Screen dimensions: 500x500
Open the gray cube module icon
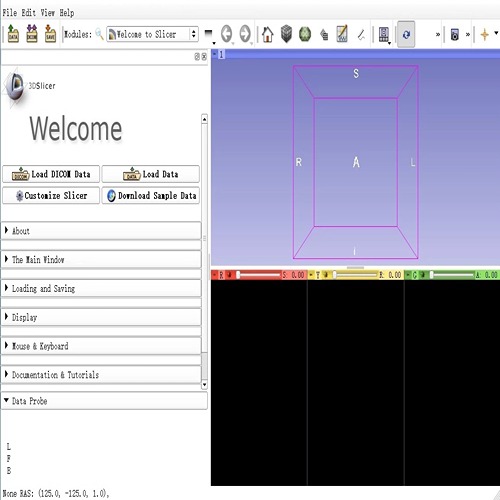pyautogui.click(x=286, y=34)
